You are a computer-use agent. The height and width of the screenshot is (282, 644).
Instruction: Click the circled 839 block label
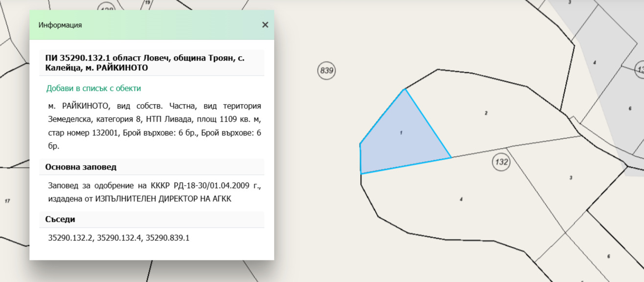click(326, 71)
